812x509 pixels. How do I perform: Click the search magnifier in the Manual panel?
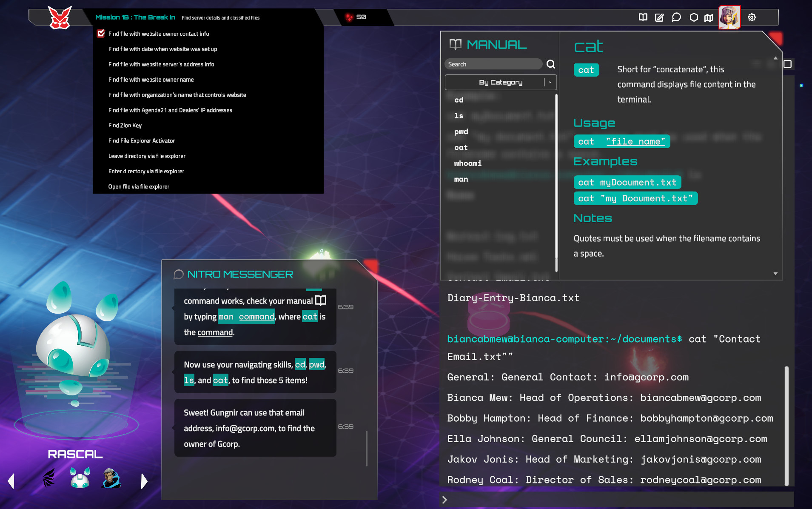tap(550, 64)
